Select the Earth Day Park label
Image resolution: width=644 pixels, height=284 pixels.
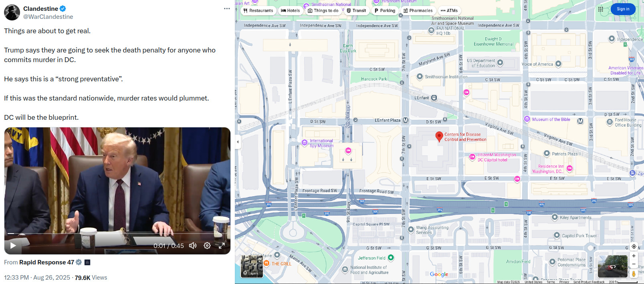[348, 48]
